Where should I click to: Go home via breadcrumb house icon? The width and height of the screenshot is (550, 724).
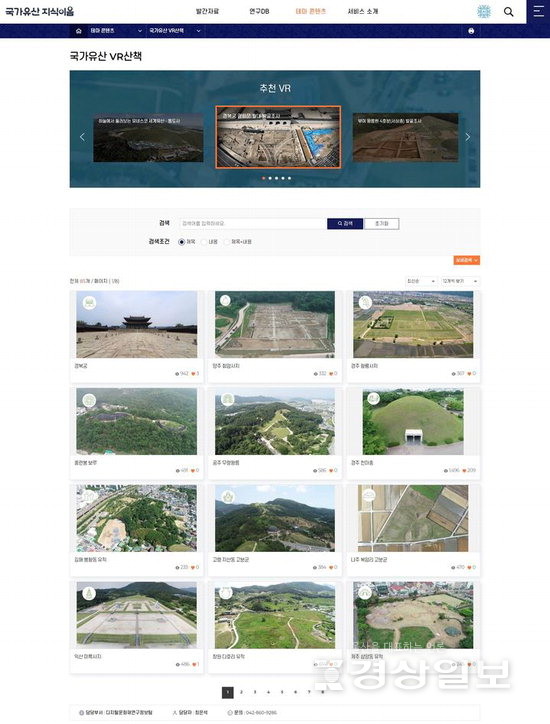tap(79, 31)
